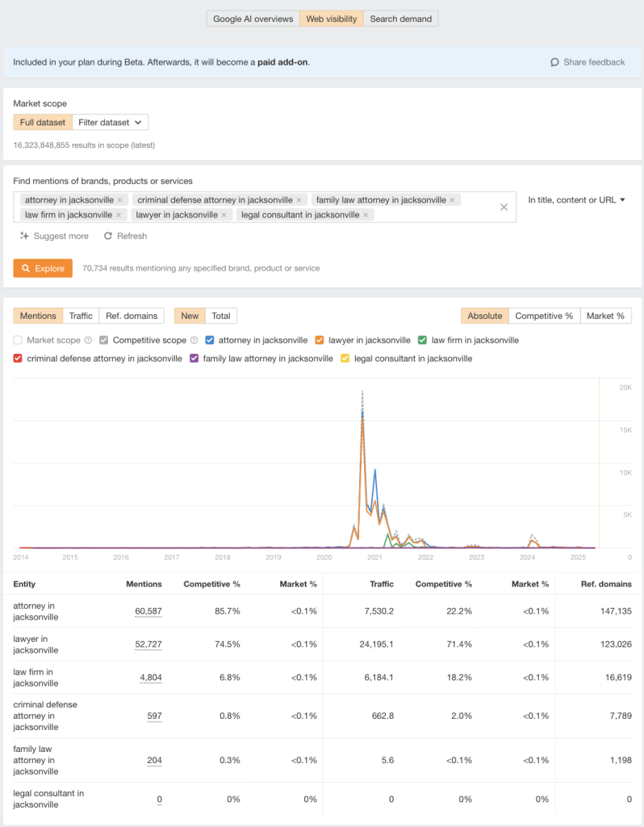Click the Refresh icon
This screenshot has height=827, width=644.
tap(108, 236)
